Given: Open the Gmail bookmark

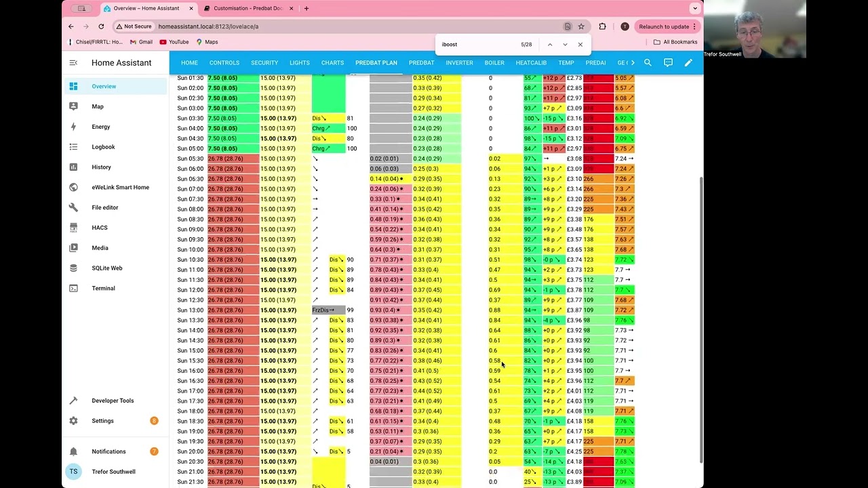Looking at the screenshot, I should point(142,42).
